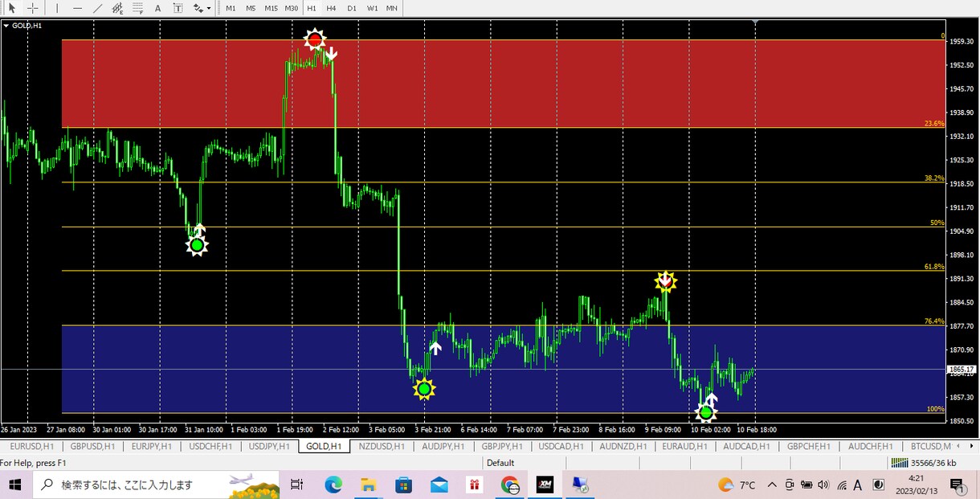The image size is (980, 499).
Task: Click the 61.8% Fibonacci level label
Action: click(x=934, y=267)
